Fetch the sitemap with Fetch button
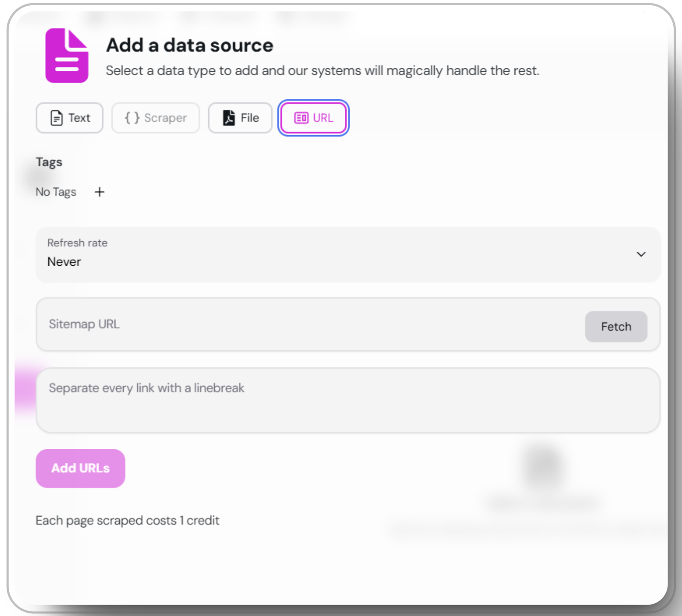This screenshot has height=616, width=682. (x=616, y=326)
